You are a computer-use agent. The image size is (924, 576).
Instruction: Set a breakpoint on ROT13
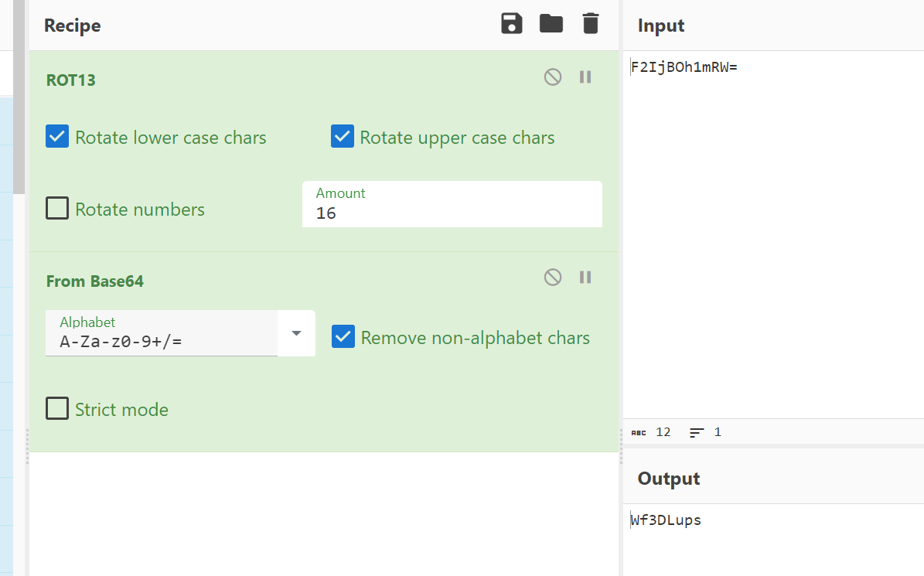[585, 77]
